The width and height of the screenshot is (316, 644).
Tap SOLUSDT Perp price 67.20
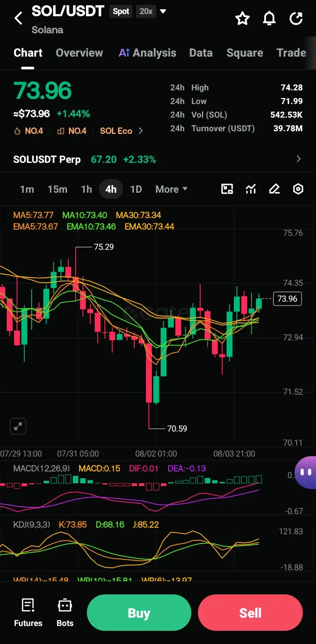(104, 159)
